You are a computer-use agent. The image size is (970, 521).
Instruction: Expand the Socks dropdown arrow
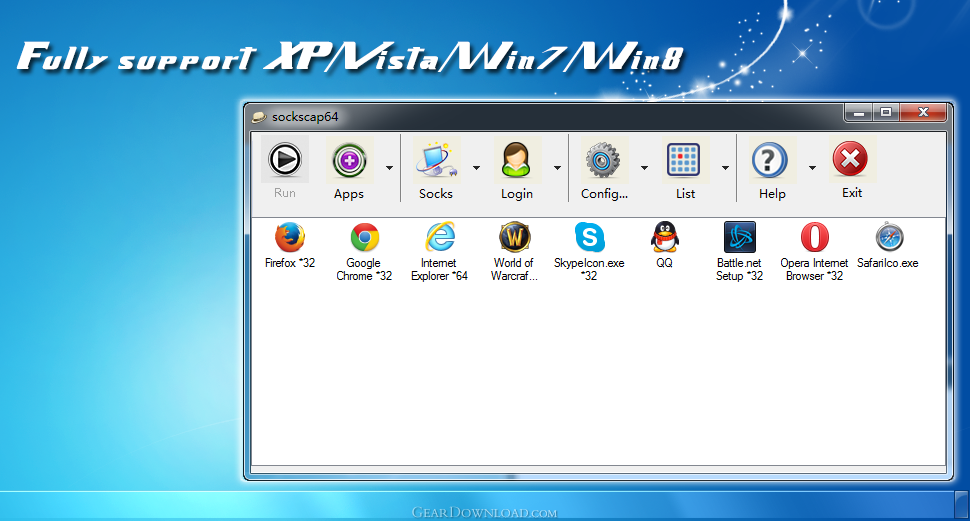coord(476,168)
